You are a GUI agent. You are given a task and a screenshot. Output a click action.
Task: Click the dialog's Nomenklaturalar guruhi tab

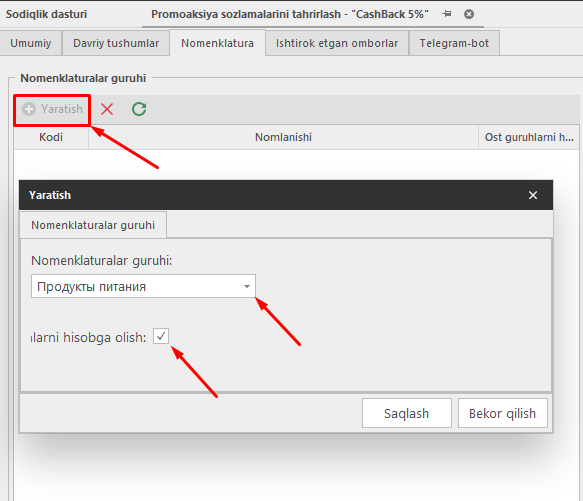(x=93, y=225)
